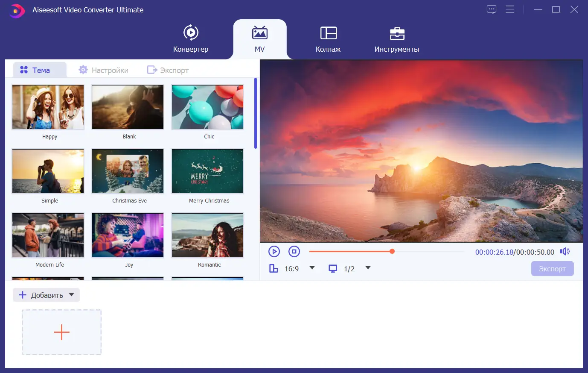Select the Chic theme thumbnail

208,107
